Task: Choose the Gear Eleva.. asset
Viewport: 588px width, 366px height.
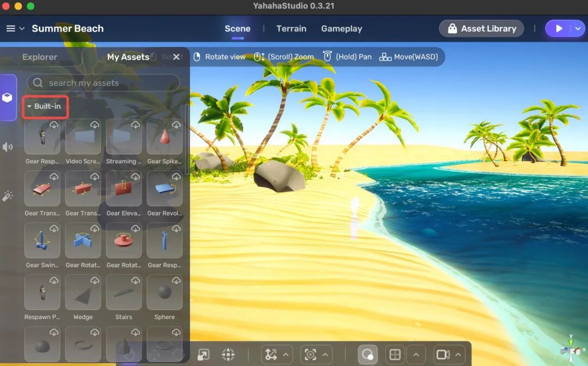Action: coord(124,188)
